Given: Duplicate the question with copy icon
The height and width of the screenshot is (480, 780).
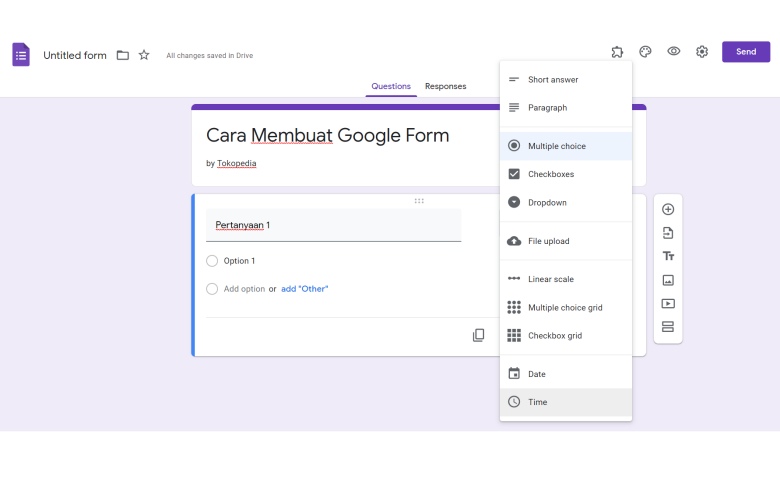Looking at the screenshot, I should (478, 335).
